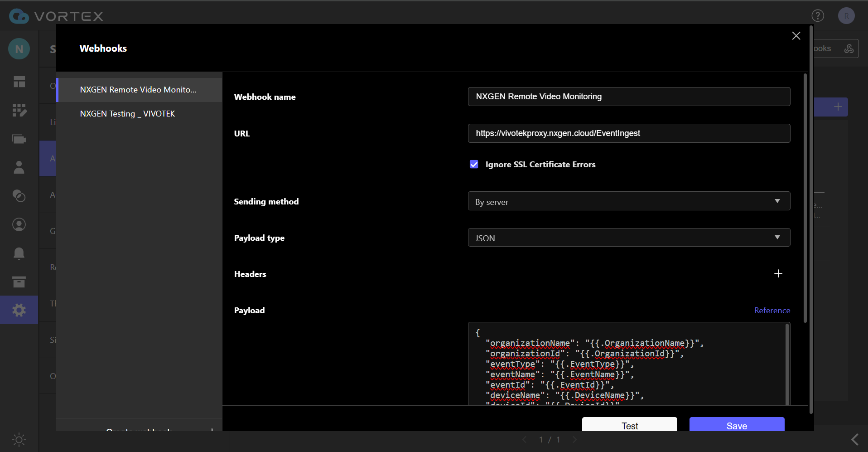Image resolution: width=868 pixels, height=452 pixels.
Task: Click the dashboard layout sidebar icon
Action: click(19, 82)
